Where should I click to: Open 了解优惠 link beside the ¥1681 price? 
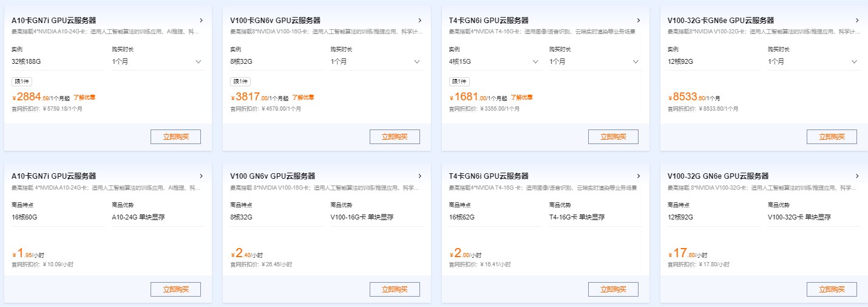(x=521, y=97)
